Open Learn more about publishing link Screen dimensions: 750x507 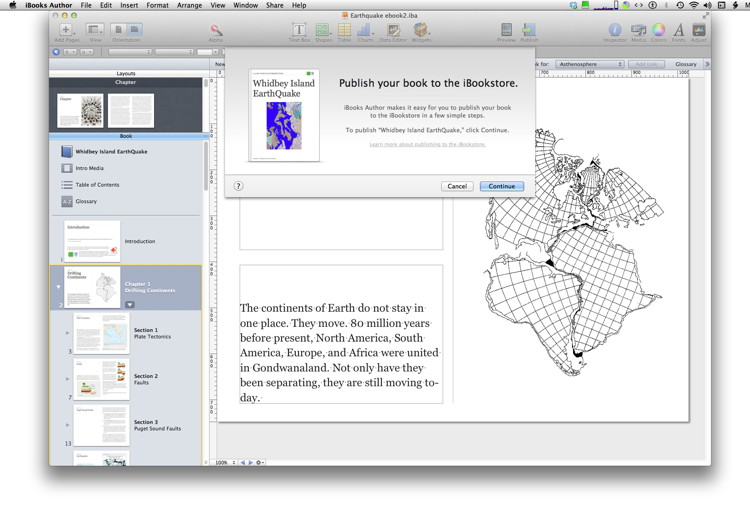coord(427,144)
